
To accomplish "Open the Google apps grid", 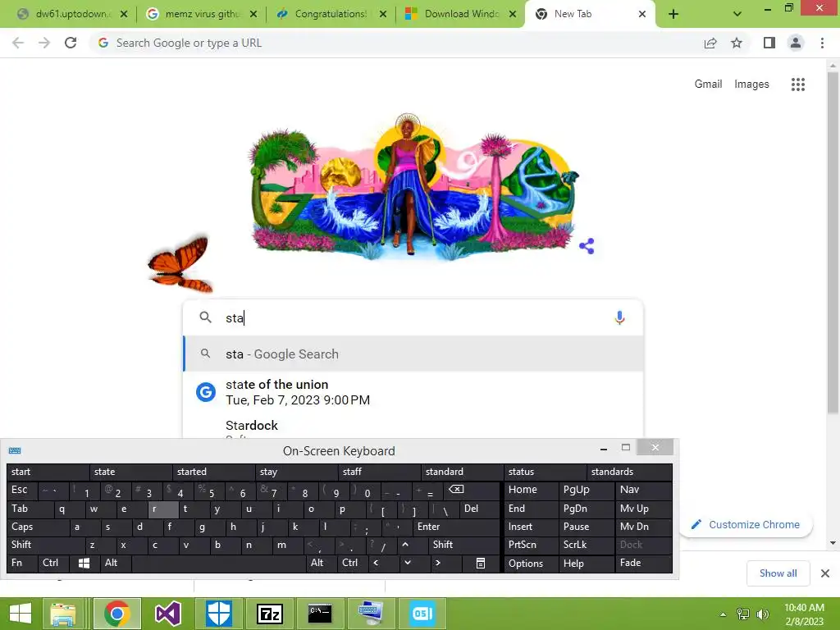I will (x=798, y=84).
